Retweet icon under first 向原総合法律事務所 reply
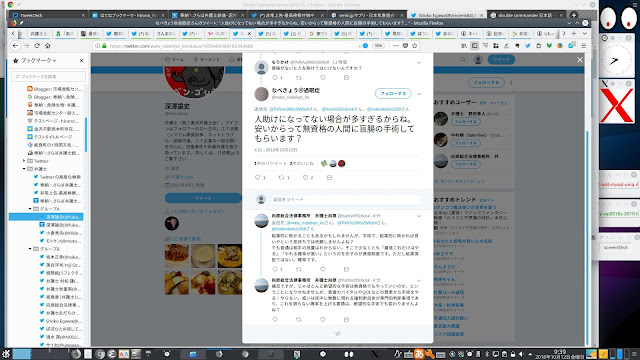640x360 pixels. point(299,269)
